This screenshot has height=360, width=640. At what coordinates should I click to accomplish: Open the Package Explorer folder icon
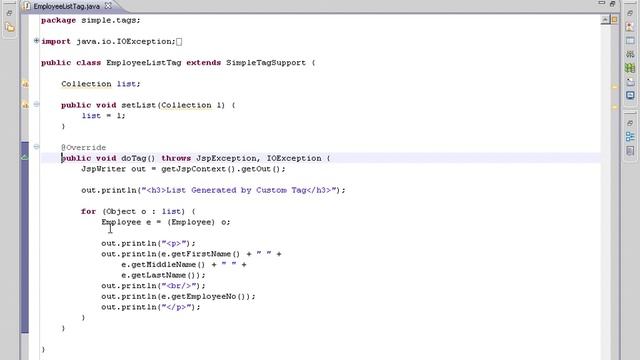[x=10, y=27]
